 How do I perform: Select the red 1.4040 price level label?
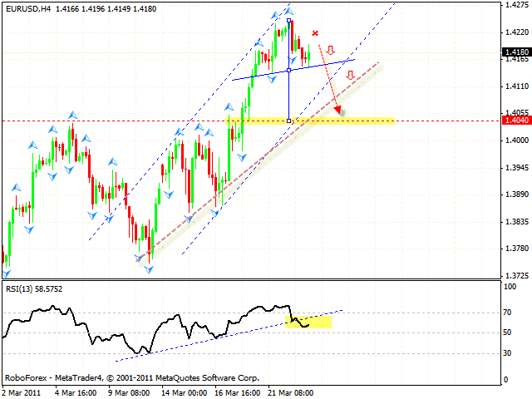517,120
